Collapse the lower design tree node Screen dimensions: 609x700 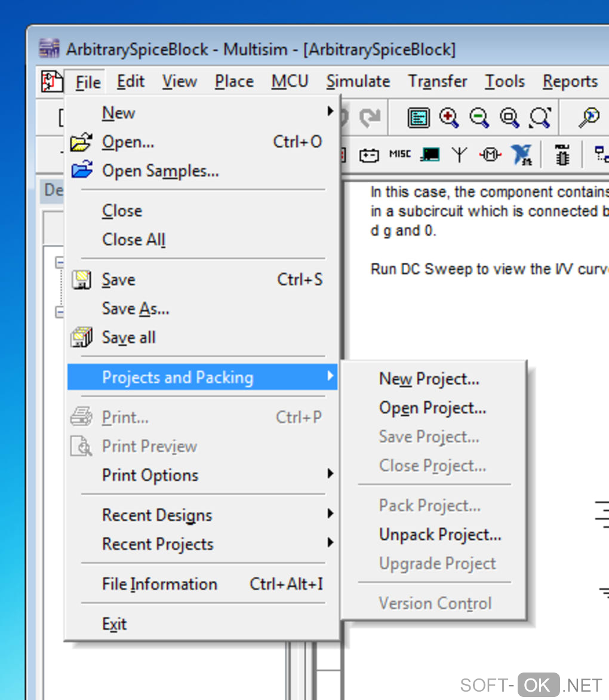coord(59,312)
